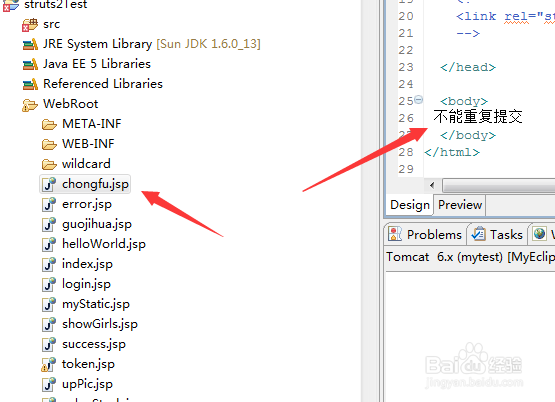This screenshot has width=555, height=402.
Task: Click the helloWorld.jsp file icon
Action: coord(49,245)
